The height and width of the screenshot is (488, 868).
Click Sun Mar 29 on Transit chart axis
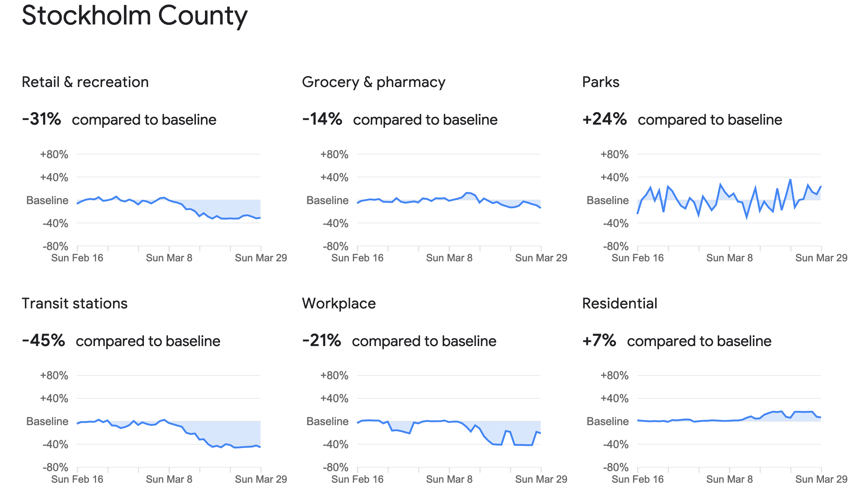point(261,479)
